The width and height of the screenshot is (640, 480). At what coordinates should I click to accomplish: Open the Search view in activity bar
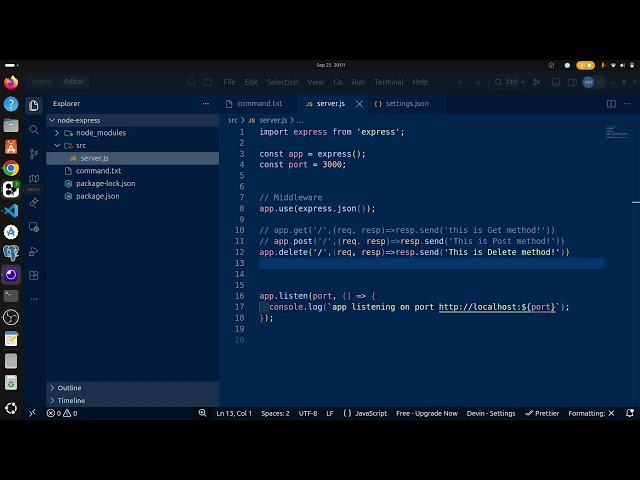(x=34, y=130)
